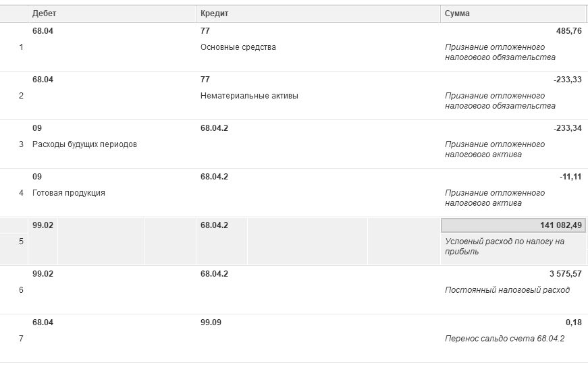Select amount -233,33 in row 2
The image size is (588, 365).
click(568, 80)
